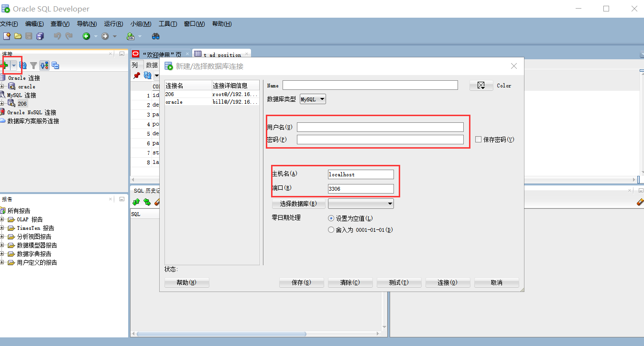
Task: Click the 连接(O) button
Action: (x=448, y=282)
